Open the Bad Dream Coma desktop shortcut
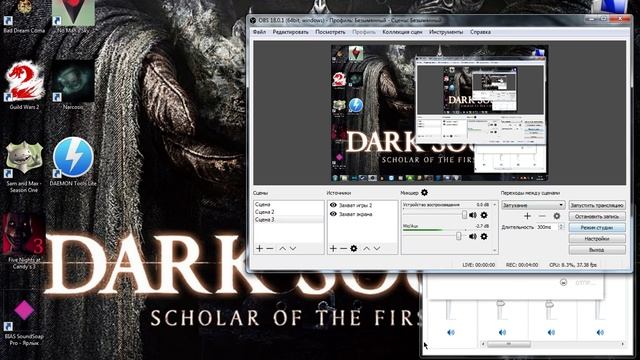Image resolution: width=640 pixels, height=360 pixels. pos(24,16)
